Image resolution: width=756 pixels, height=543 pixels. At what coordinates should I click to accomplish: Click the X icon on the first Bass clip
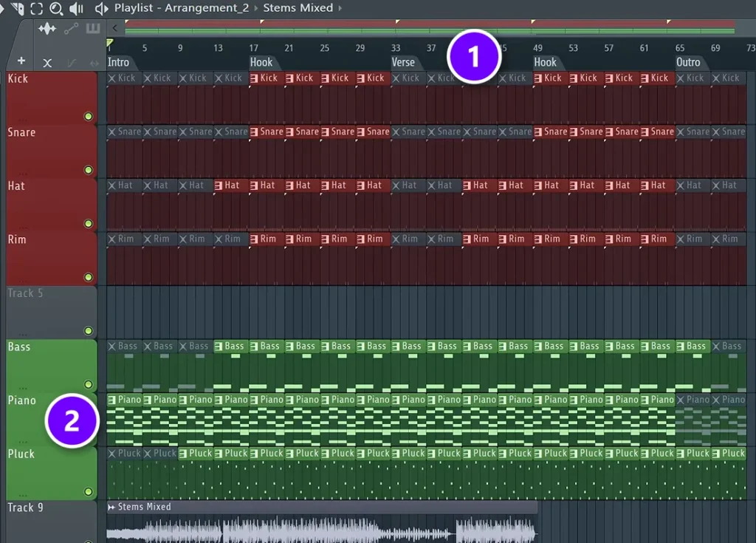click(x=112, y=346)
